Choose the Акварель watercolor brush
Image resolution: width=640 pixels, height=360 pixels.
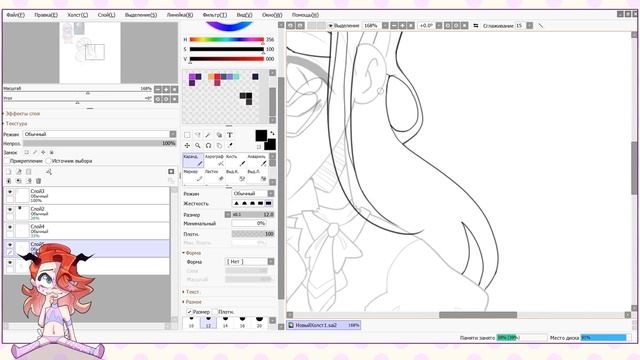pos(257,160)
